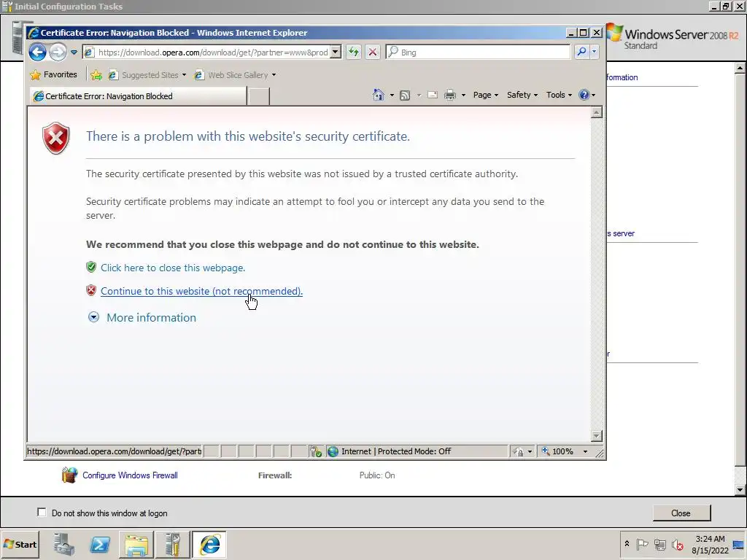Click the Print icon
Screen dimensions: 747x560
tap(449, 95)
